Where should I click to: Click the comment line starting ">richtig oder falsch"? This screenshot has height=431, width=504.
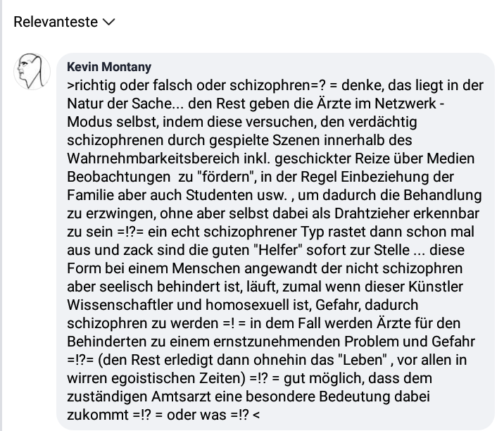click(275, 85)
